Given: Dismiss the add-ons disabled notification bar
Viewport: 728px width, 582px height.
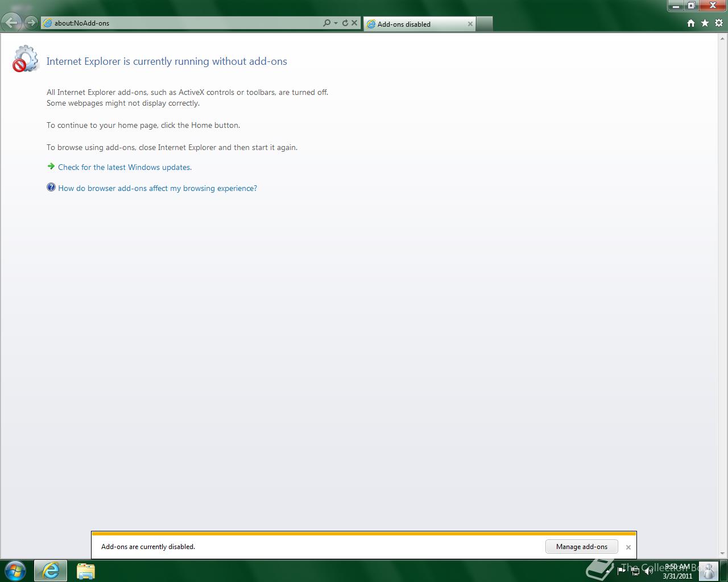Looking at the screenshot, I should 628,547.
